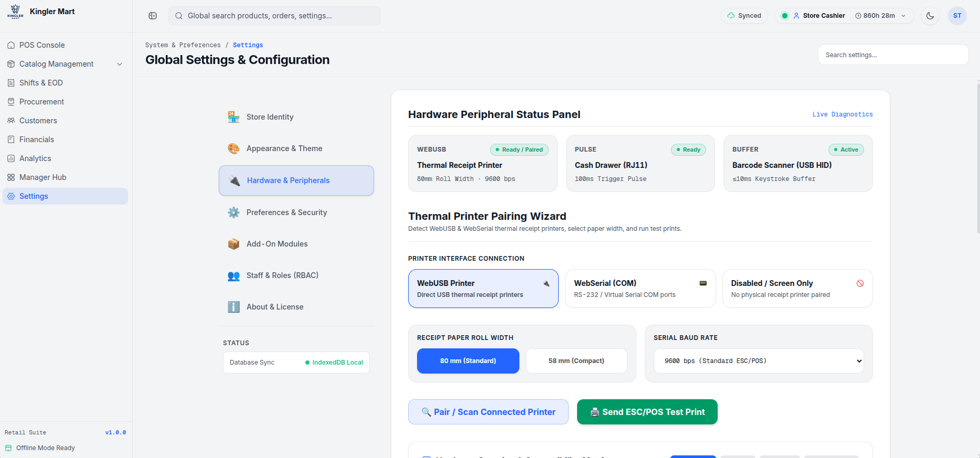
Task: Go to Shifts & EOD
Action: pos(66,83)
